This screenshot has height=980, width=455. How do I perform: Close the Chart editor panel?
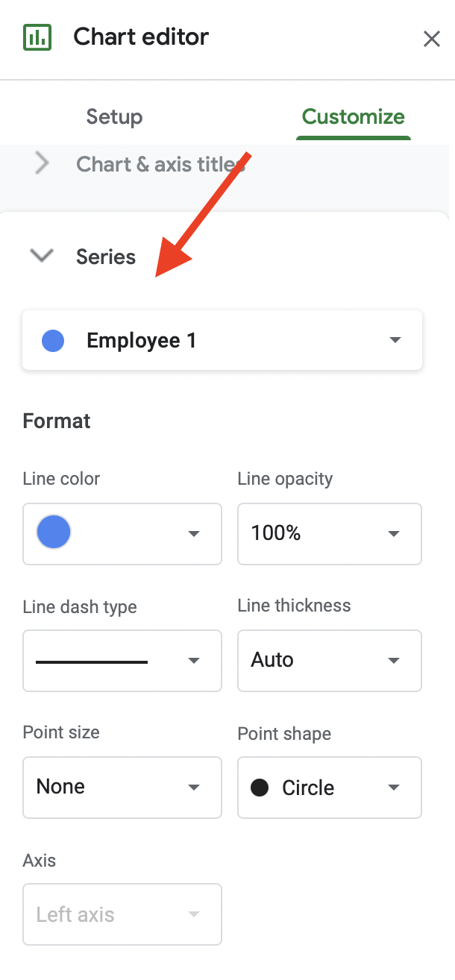pyautogui.click(x=431, y=39)
